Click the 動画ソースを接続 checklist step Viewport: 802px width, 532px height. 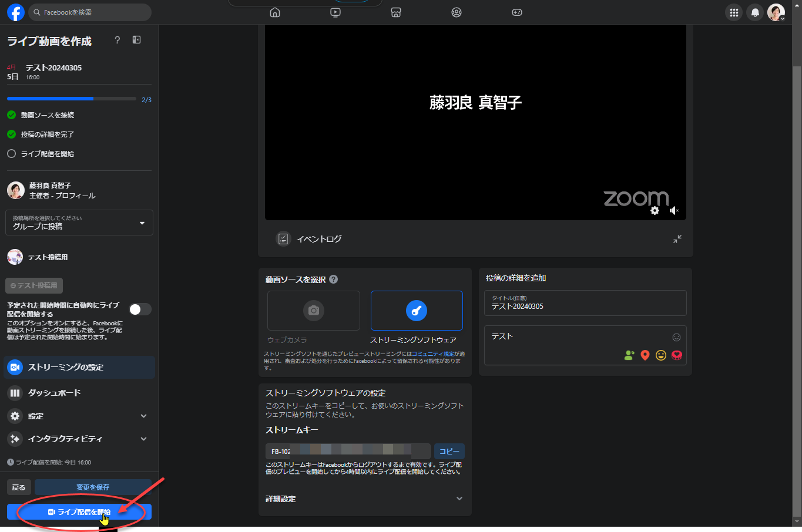pos(41,115)
